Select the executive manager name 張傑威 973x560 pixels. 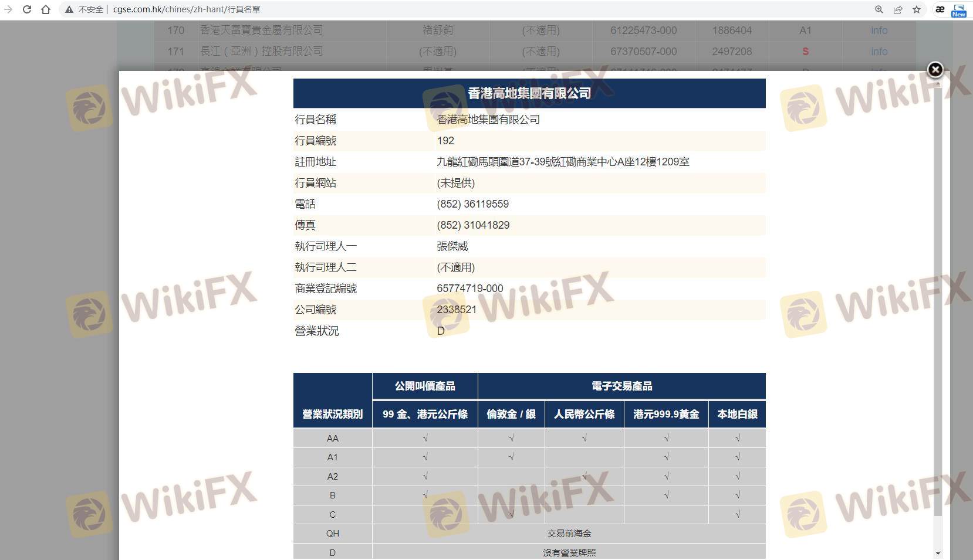click(x=452, y=246)
